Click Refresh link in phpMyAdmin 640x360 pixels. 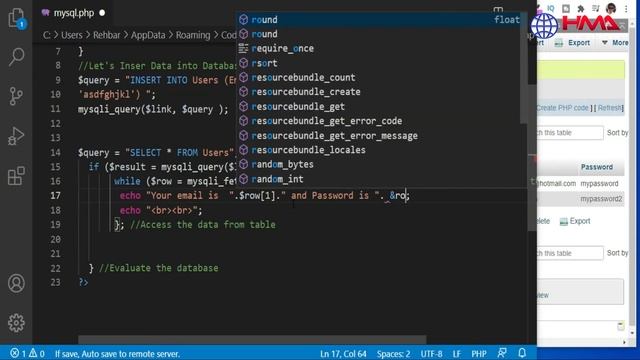coord(610,108)
